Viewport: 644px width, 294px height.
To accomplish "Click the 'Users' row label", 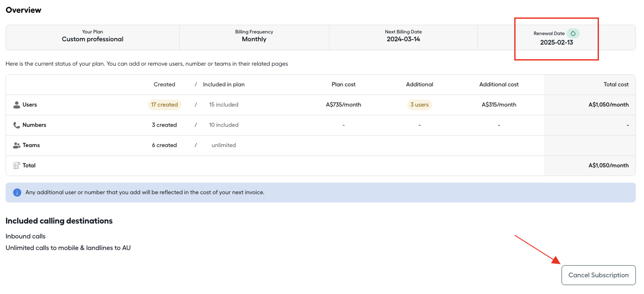I will [x=30, y=104].
